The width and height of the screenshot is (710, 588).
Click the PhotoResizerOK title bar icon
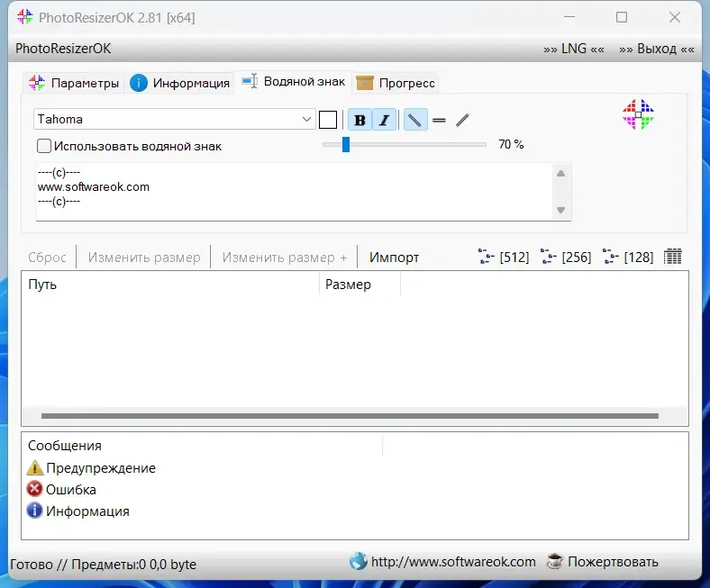pyautogui.click(x=25, y=17)
